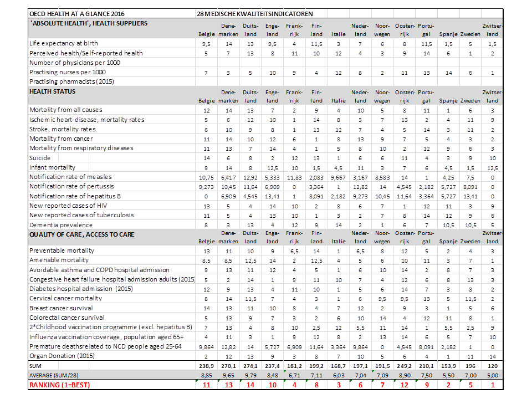Viewport: 532px width, 399px height.
Task: Select the 'Number of physicians per 1000' row
Action: tap(75, 63)
